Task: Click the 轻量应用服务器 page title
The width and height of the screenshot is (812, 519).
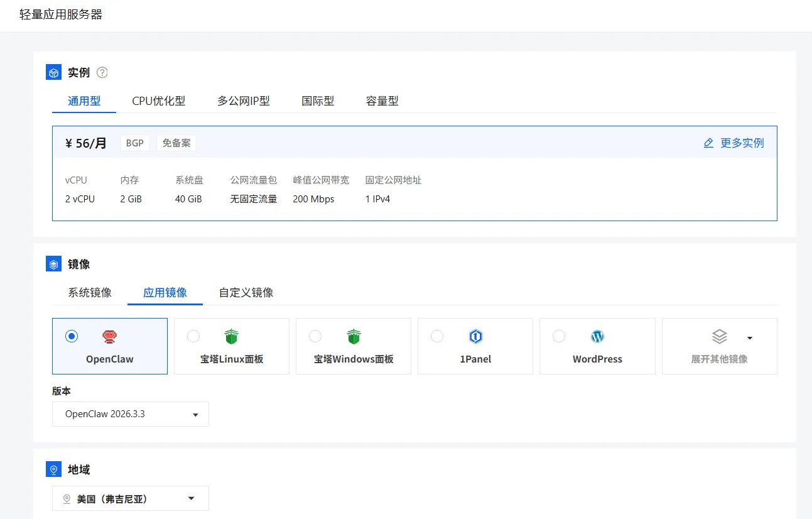Action: (x=61, y=14)
